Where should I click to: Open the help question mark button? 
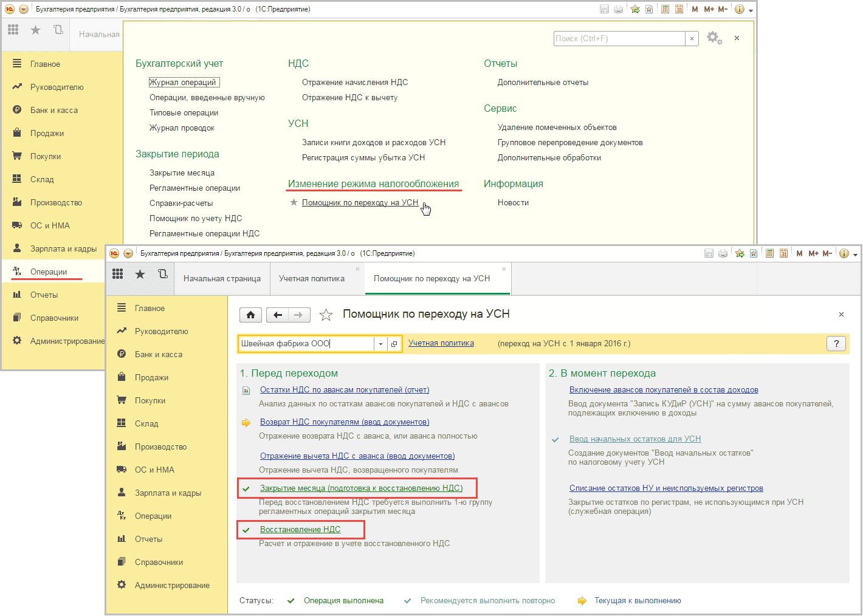click(x=836, y=344)
